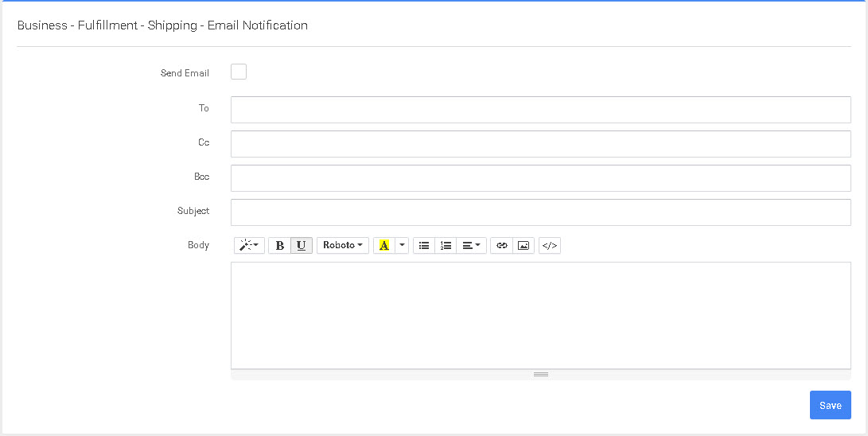Switch to code view in editor
Screen dimensions: 868x436
tap(549, 245)
